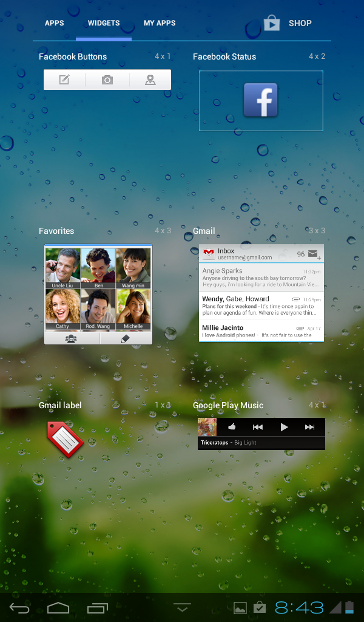Open the Wendy, Gabe, Howard email

tap(261, 306)
